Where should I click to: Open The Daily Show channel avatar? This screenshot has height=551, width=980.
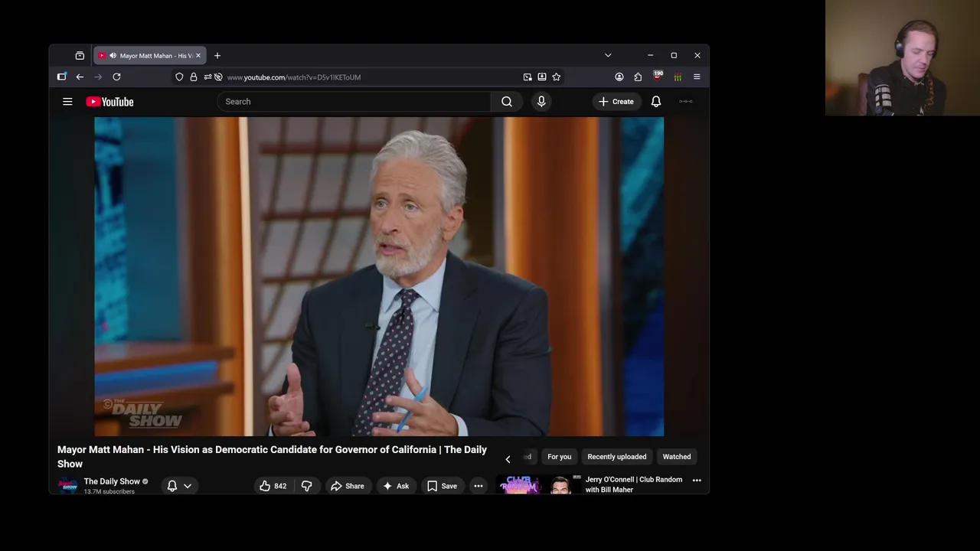[x=68, y=486]
